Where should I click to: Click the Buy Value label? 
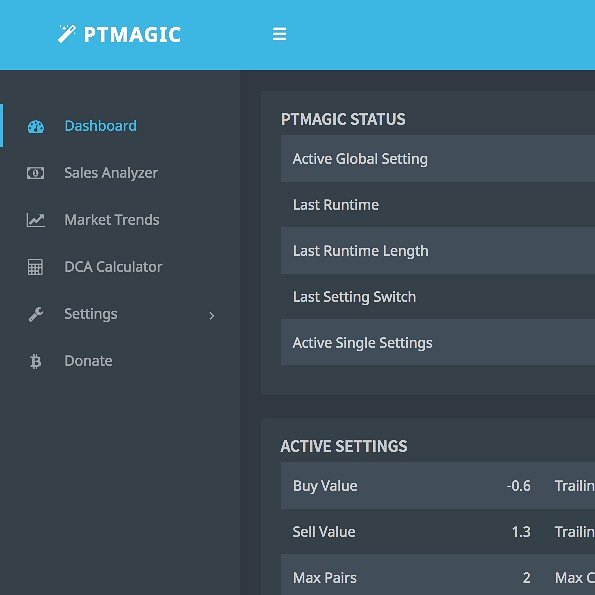pyautogui.click(x=325, y=486)
